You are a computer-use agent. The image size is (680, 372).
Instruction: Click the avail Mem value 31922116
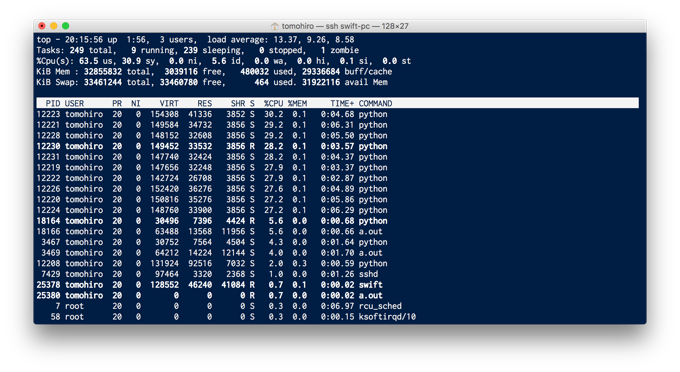coord(321,82)
